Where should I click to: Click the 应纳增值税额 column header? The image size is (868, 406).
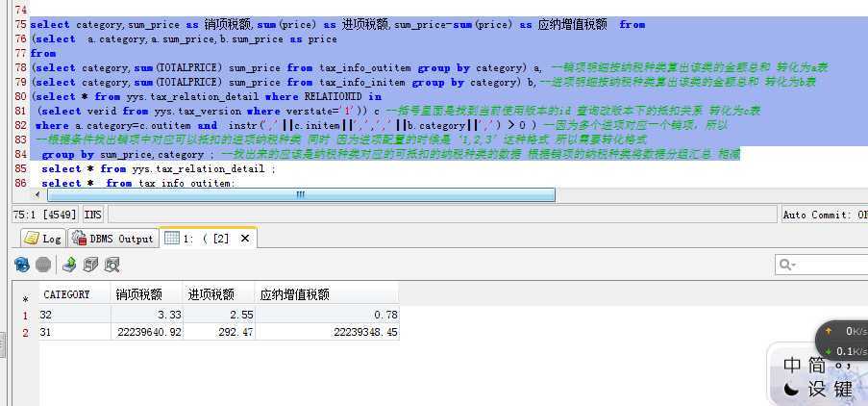(327, 294)
